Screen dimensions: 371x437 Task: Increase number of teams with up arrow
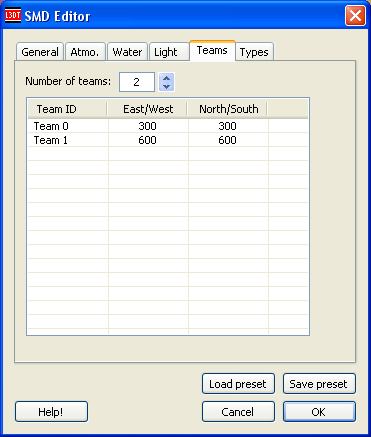tap(167, 78)
